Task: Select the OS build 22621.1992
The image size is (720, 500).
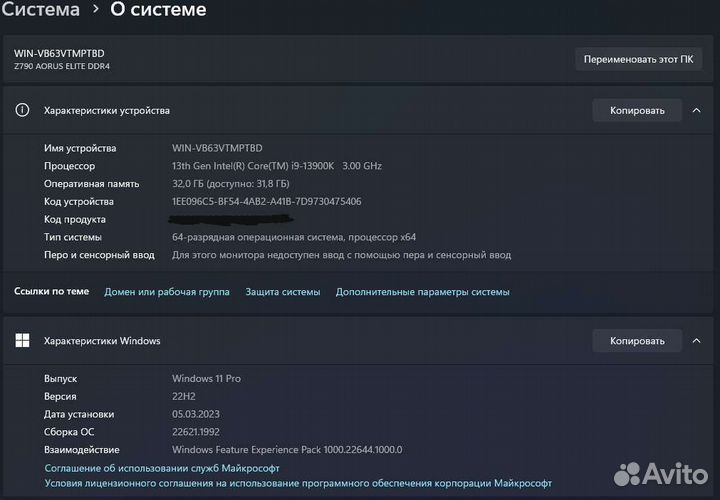Action: pyautogui.click(x=196, y=432)
